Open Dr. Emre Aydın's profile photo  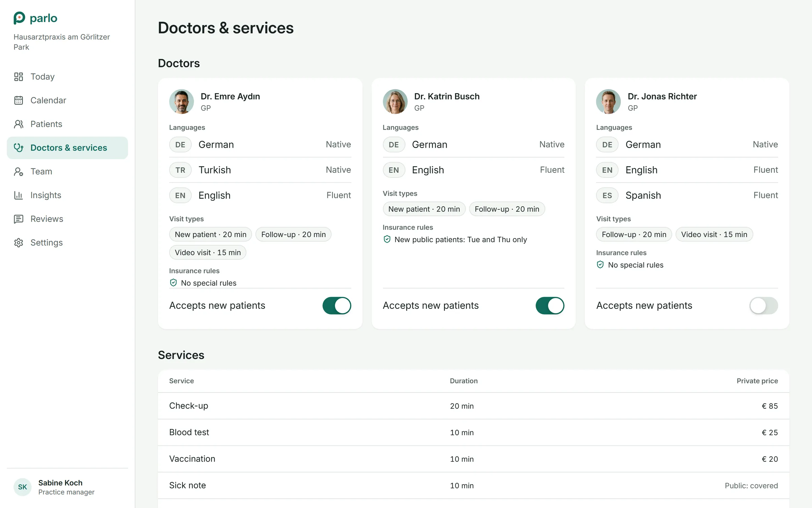click(x=181, y=102)
